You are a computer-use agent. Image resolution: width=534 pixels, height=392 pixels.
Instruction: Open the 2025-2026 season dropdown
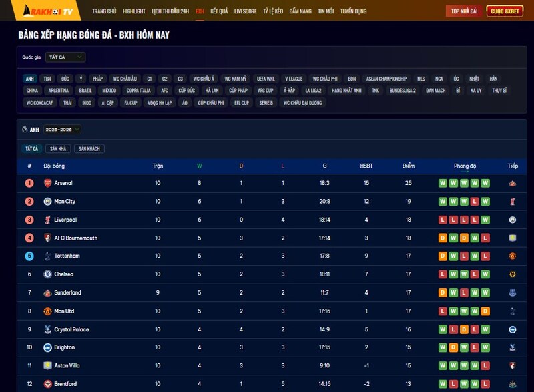point(63,130)
